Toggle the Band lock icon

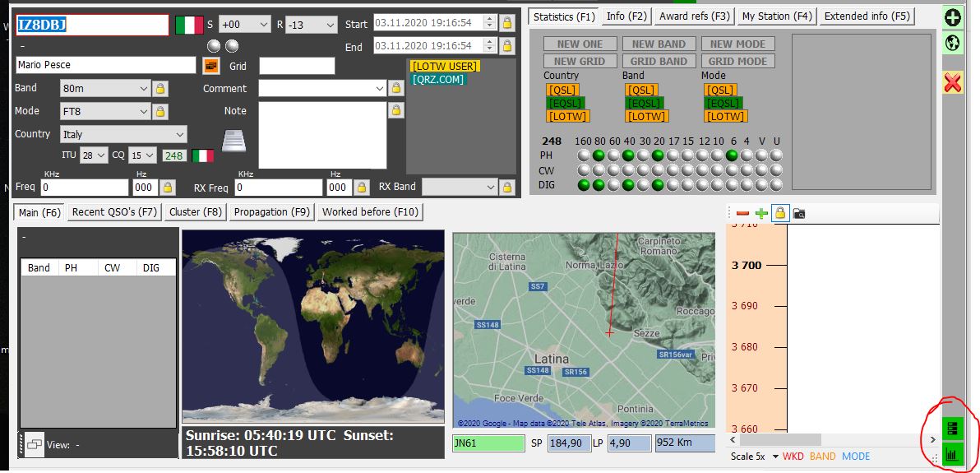160,88
